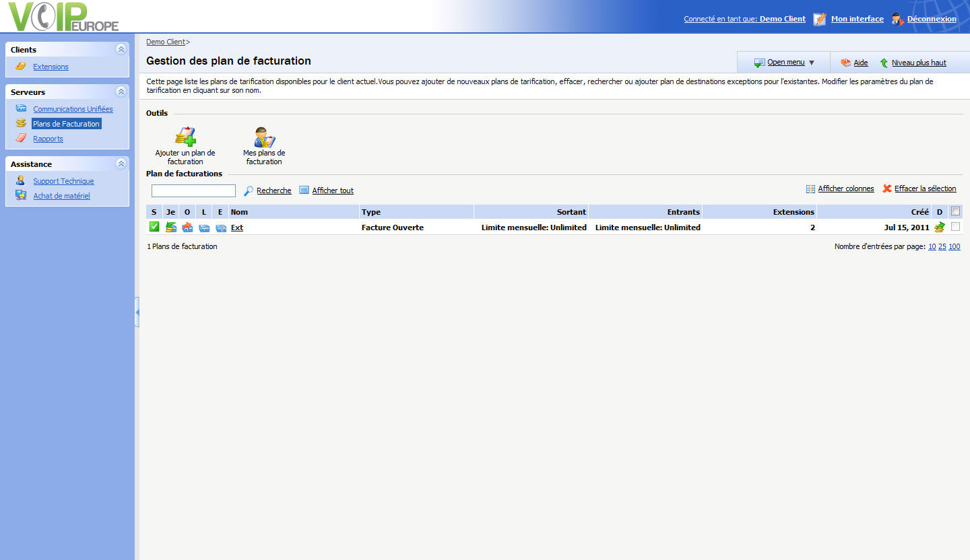
Task: Click the magnifier Recherche icon
Action: tap(249, 190)
